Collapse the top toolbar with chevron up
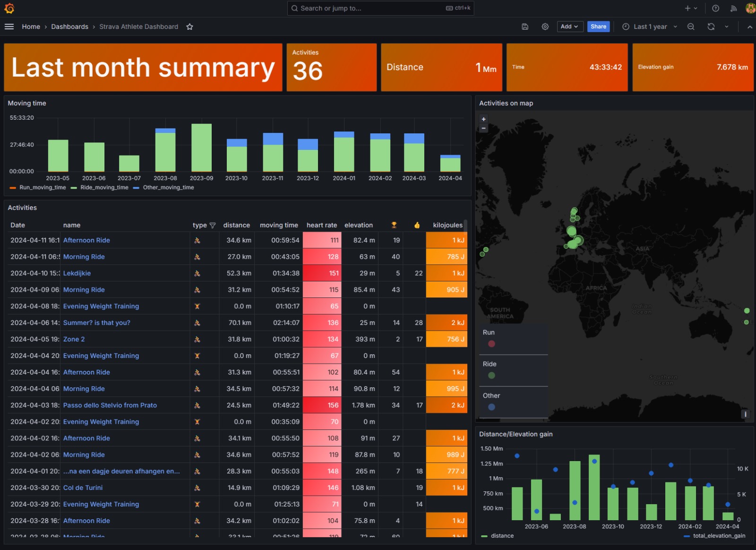Screen dimensions: 756x550 pyautogui.click(x=750, y=26)
